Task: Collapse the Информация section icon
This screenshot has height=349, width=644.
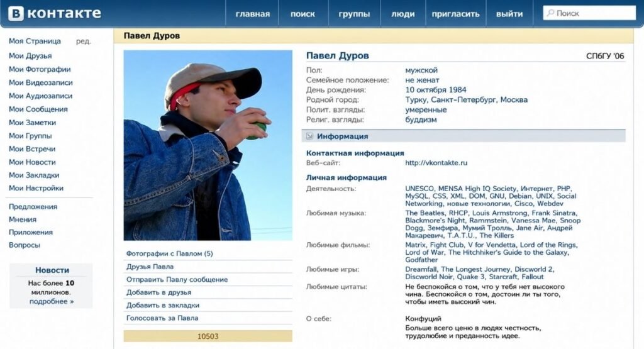Action: click(309, 136)
